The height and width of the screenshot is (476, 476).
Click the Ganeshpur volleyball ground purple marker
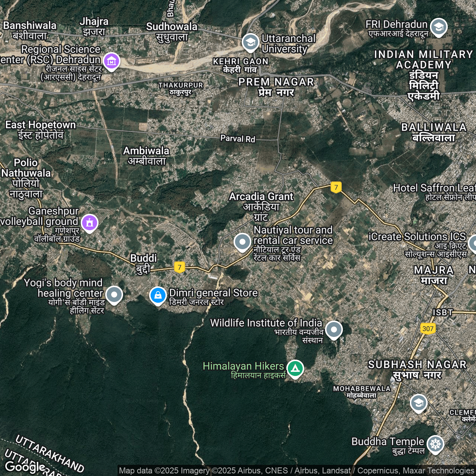pyautogui.click(x=90, y=223)
